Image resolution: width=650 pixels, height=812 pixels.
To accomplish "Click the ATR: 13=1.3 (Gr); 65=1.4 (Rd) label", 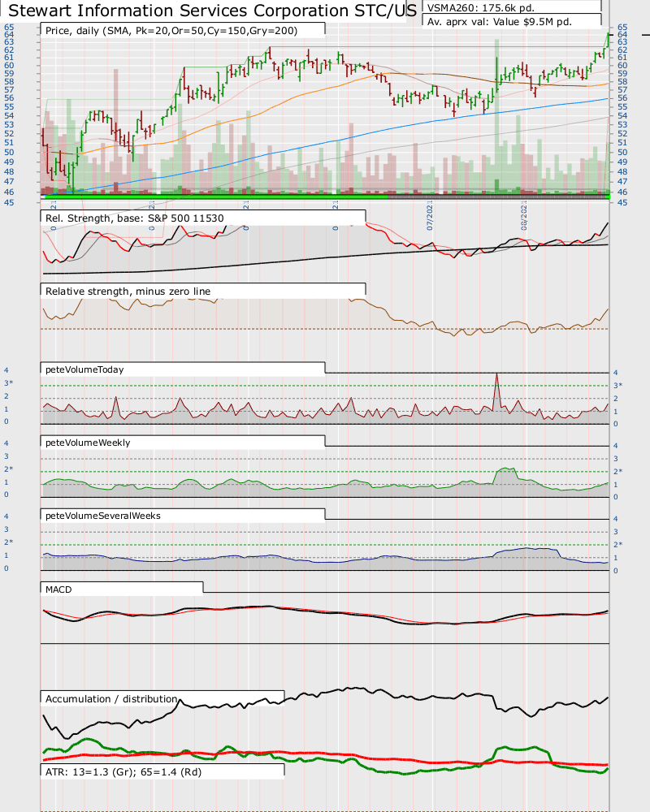I will pyautogui.click(x=123, y=771).
